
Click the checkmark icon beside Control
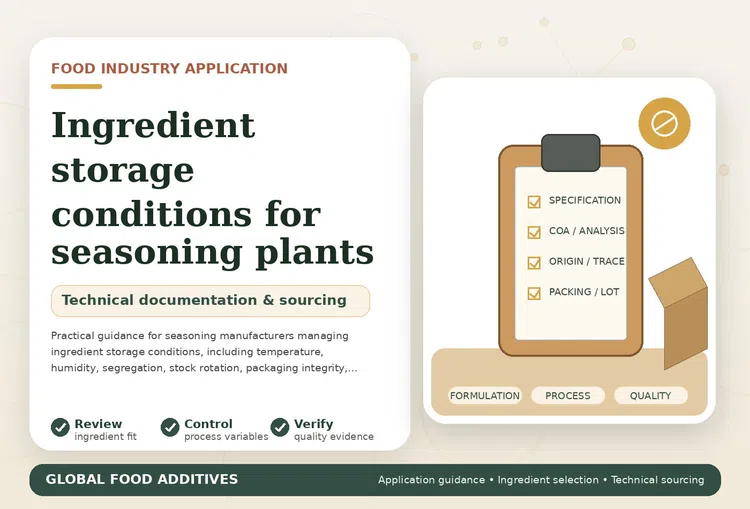point(170,427)
